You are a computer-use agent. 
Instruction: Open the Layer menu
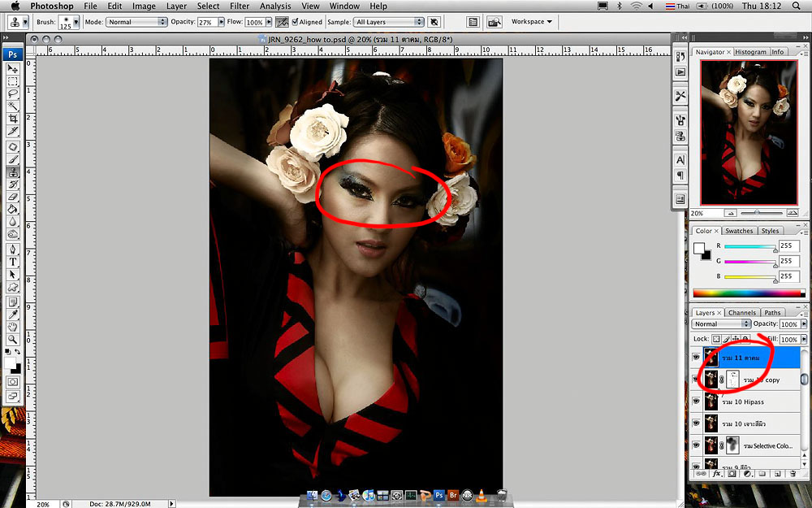click(176, 6)
